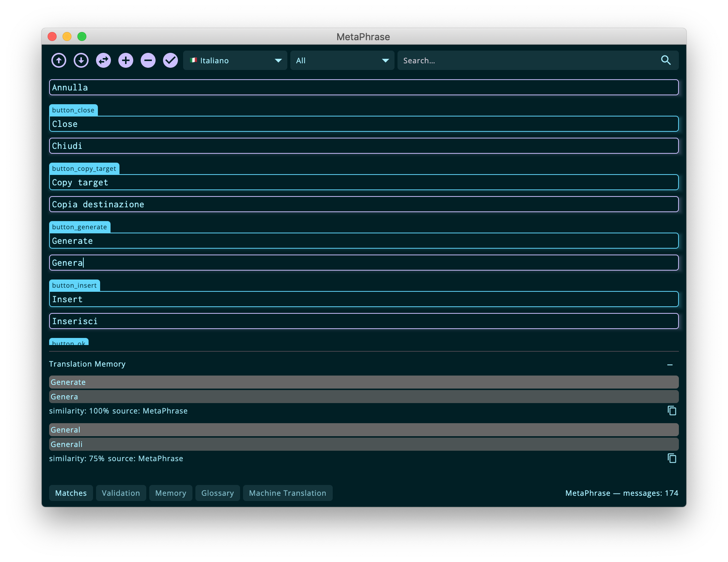Open the All filter dropdown
Screen dimensions: 728x562
(x=342, y=60)
